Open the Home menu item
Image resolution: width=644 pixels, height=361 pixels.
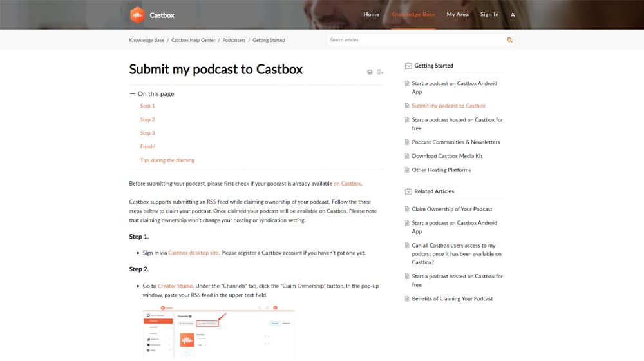372,14
